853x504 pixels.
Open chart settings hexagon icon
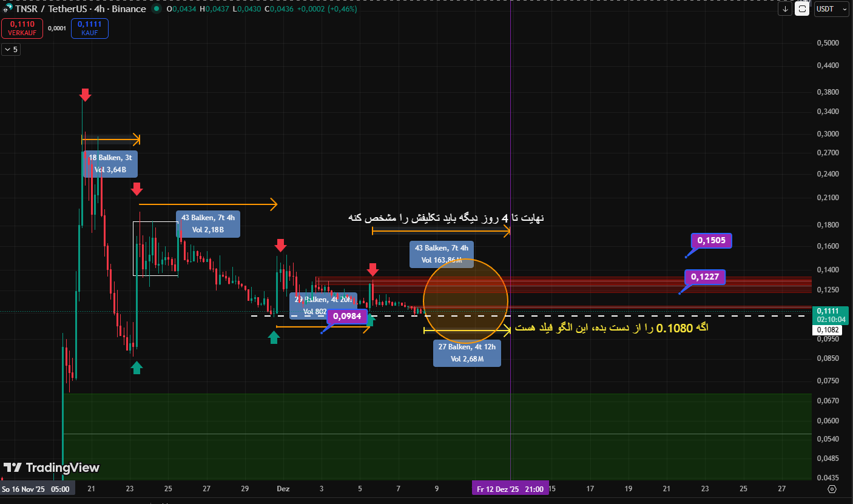tap(832, 489)
